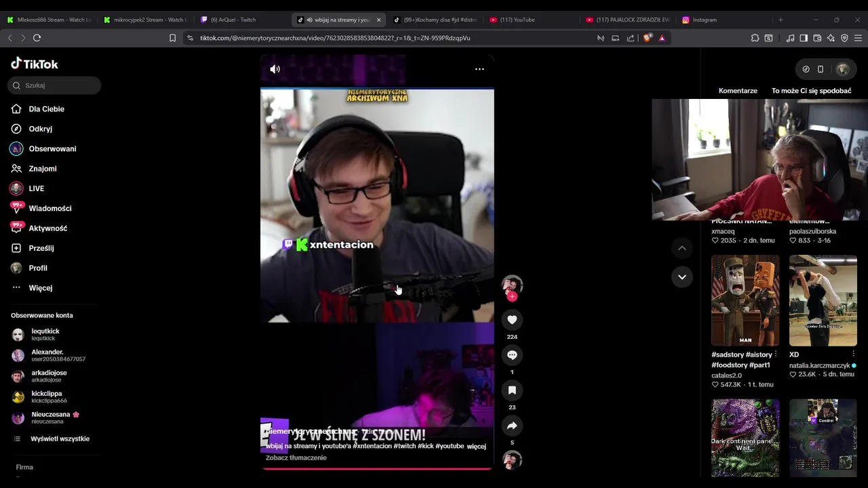
Task: Click the address bar URL
Action: tap(335, 38)
